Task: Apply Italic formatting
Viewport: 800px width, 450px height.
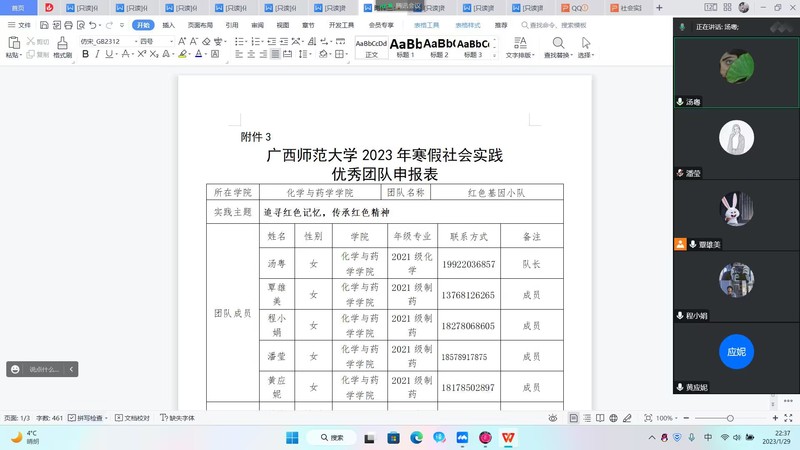Action: [97, 54]
